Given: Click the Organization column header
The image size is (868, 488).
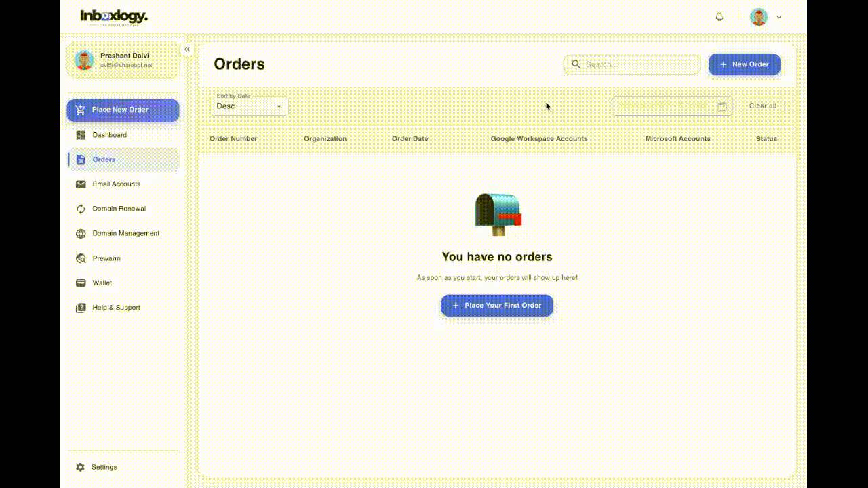Looking at the screenshot, I should pos(325,138).
